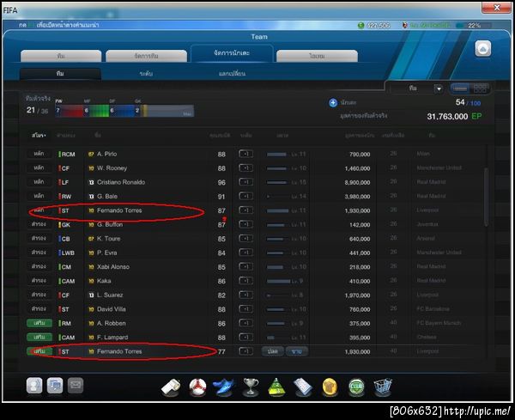Viewport: 515px width, 420px height.
Task: Click the +1 upgrade icon for G. Buffon
Action: pyautogui.click(x=245, y=224)
